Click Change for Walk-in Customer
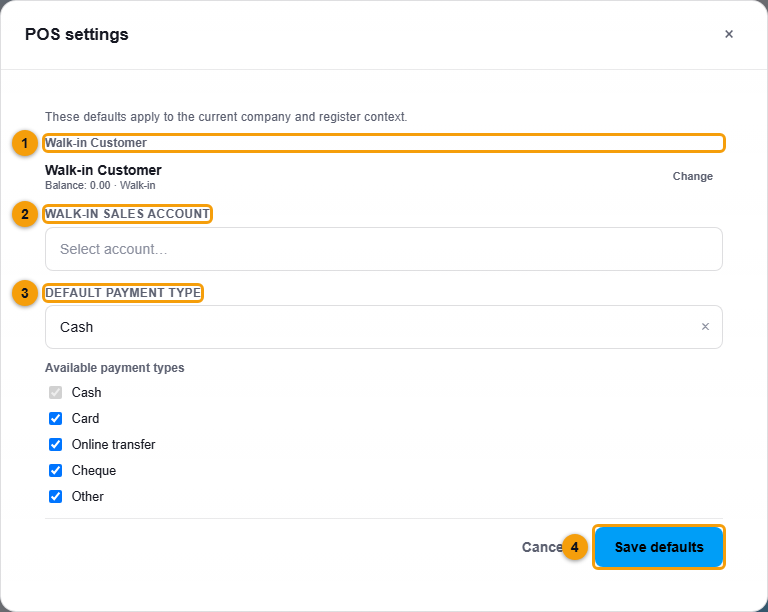 pos(693,176)
